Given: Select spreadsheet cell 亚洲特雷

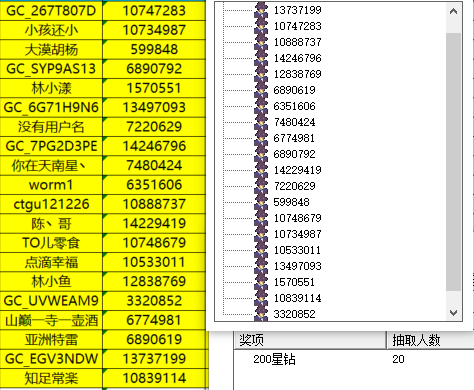Looking at the screenshot, I should [51, 339].
